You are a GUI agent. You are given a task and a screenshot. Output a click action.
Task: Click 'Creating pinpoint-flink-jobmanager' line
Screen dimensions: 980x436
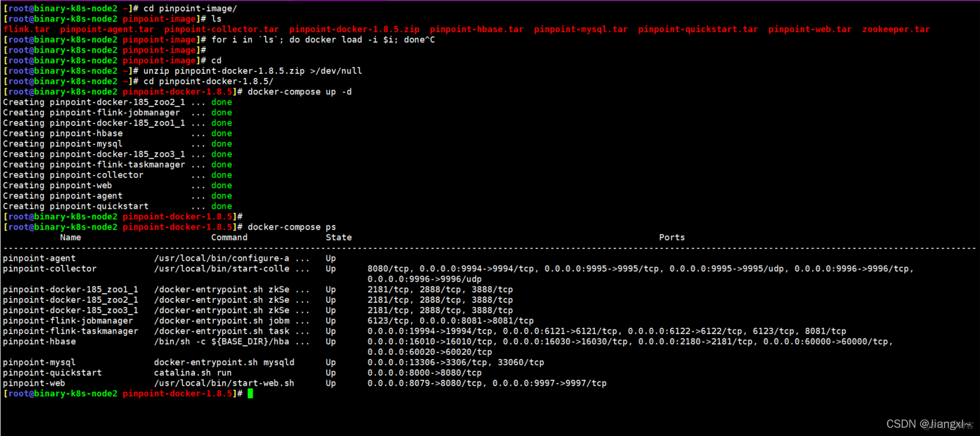pos(117,112)
